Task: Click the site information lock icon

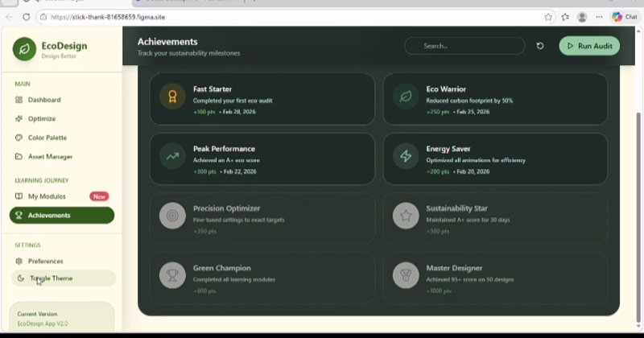Action: [x=43, y=17]
